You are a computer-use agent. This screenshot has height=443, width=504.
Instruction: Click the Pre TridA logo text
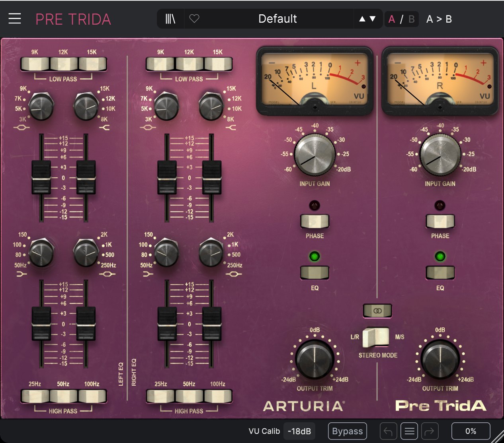(x=441, y=406)
